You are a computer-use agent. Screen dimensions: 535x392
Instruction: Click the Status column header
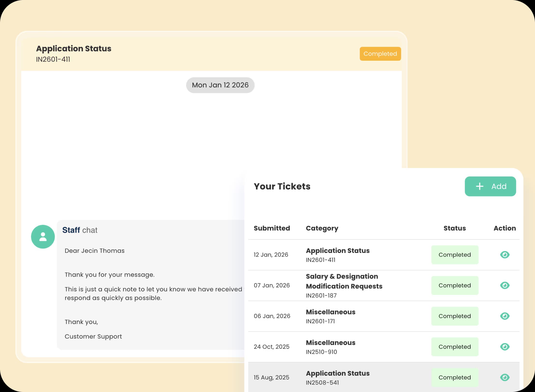[454, 228]
